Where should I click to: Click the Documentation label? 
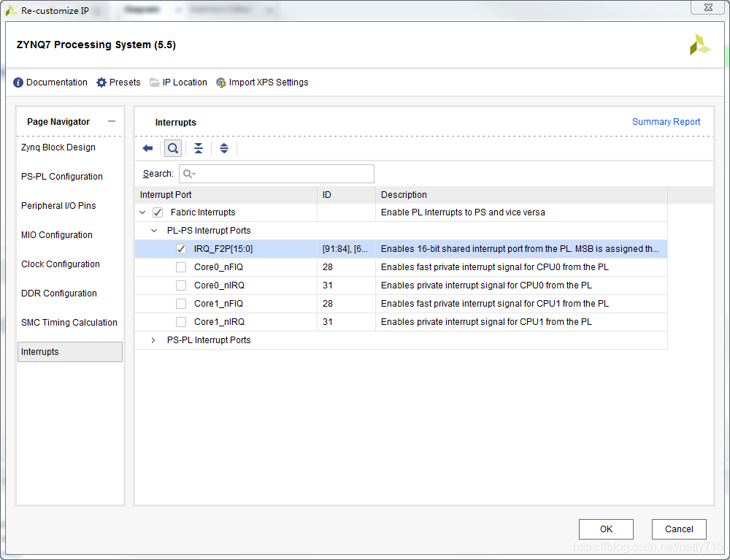point(57,83)
